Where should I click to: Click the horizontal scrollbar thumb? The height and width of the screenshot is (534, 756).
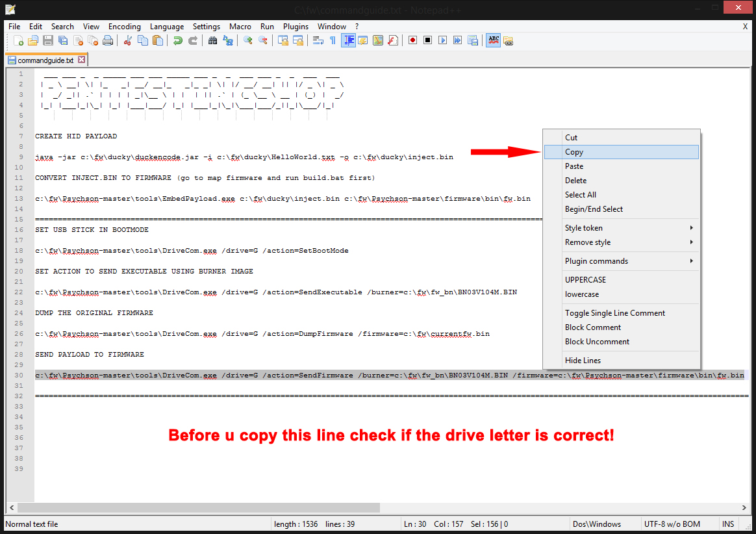pyautogui.click(x=199, y=507)
